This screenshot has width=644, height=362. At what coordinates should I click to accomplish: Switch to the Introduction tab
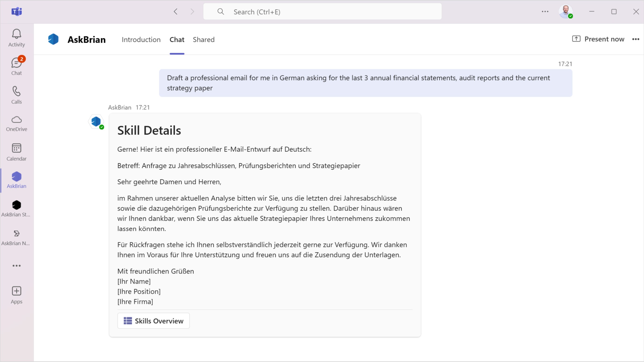point(141,39)
